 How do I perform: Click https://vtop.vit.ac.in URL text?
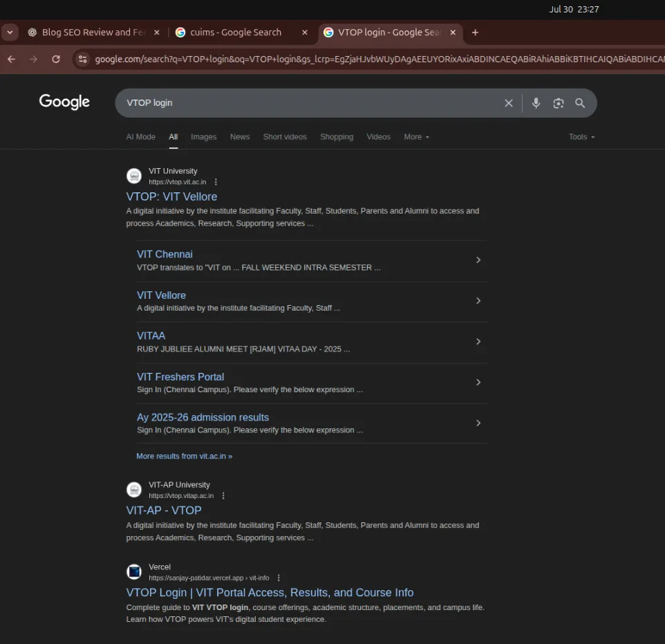click(177, 182)
